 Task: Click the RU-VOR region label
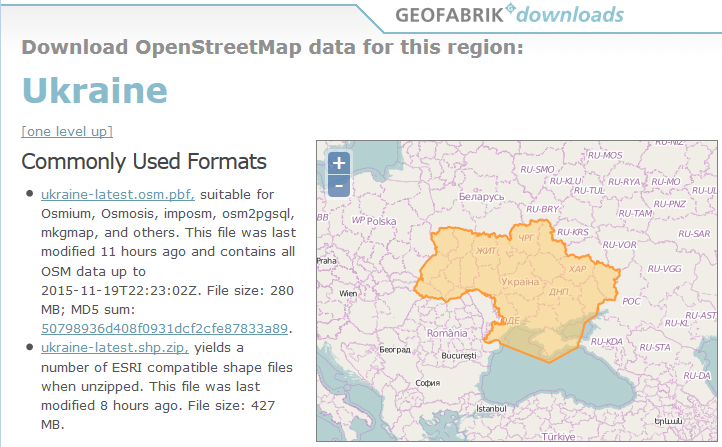coord(621,245)
